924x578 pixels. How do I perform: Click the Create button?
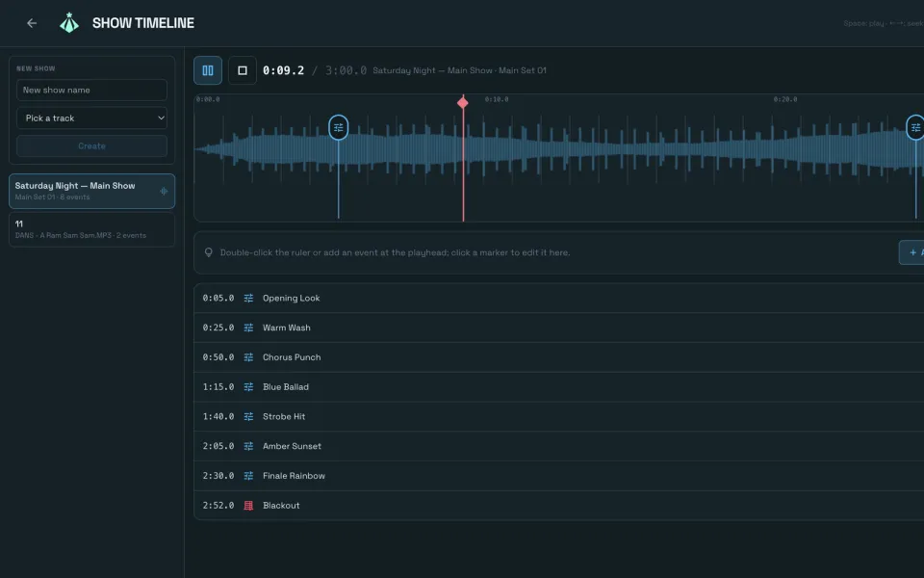pos(92,146)
